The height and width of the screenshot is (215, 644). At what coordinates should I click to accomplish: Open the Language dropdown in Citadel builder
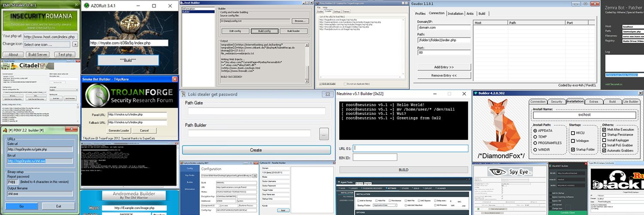pos(64,90)
